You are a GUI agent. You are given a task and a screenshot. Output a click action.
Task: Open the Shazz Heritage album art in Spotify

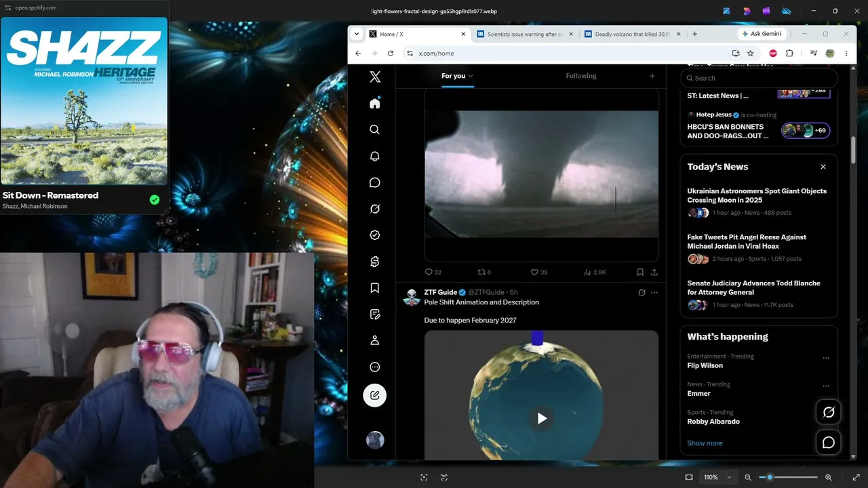pos(84,100)
